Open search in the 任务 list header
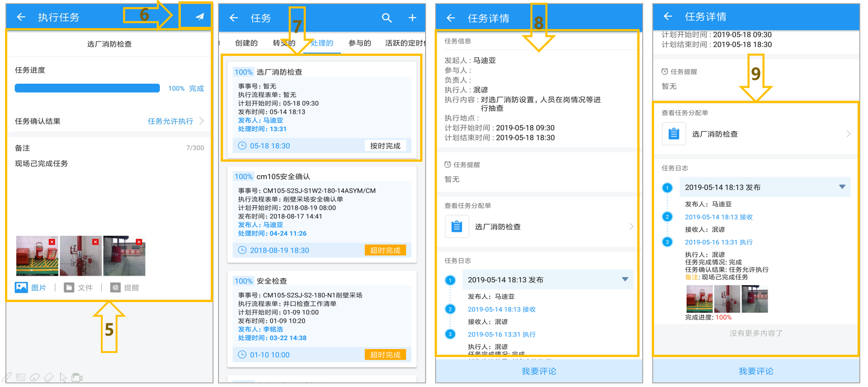The image size is (868, 387). 387,18
